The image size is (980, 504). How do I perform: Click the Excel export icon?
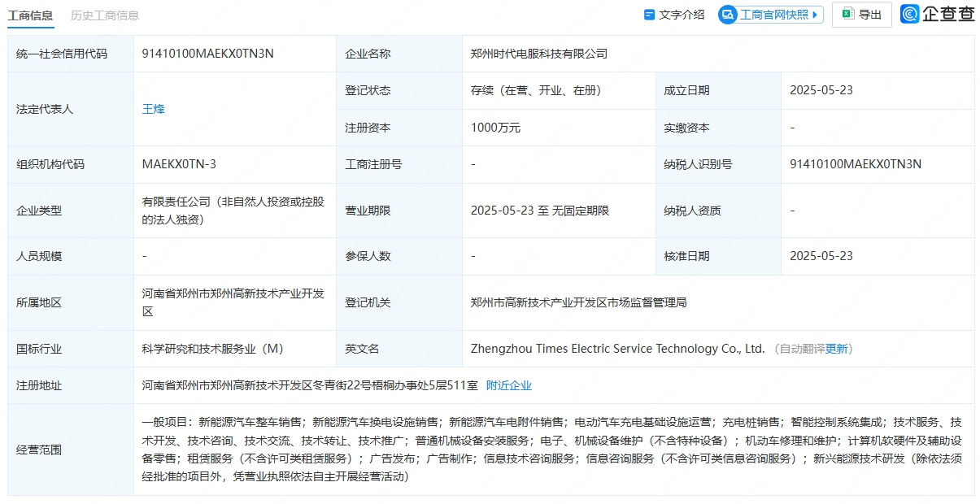847,15
